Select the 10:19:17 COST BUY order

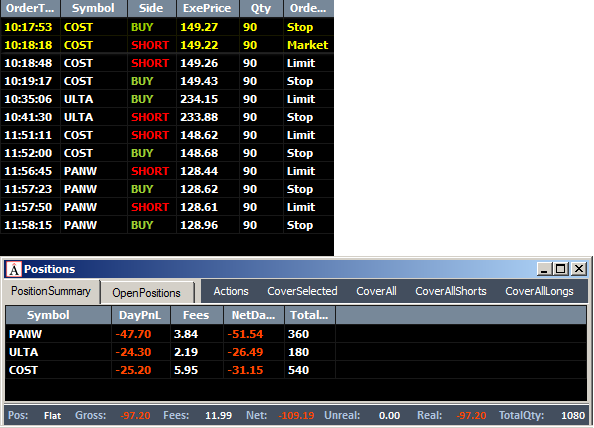coord(167,81)
